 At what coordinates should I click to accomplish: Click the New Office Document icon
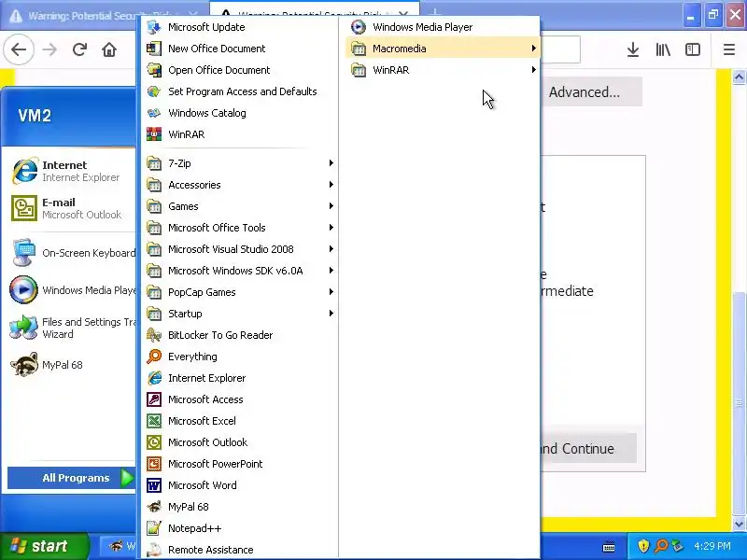click(x=153, y=49)
